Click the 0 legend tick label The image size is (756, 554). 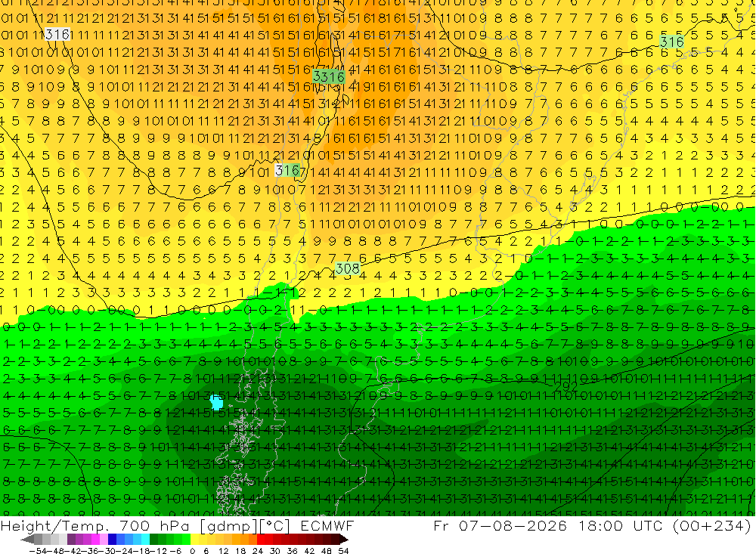tap(192, 551)
